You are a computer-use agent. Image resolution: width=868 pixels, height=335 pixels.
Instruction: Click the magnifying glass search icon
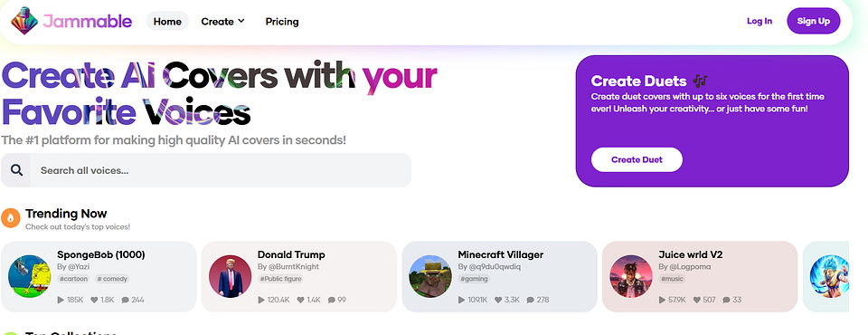coord(16,170)
